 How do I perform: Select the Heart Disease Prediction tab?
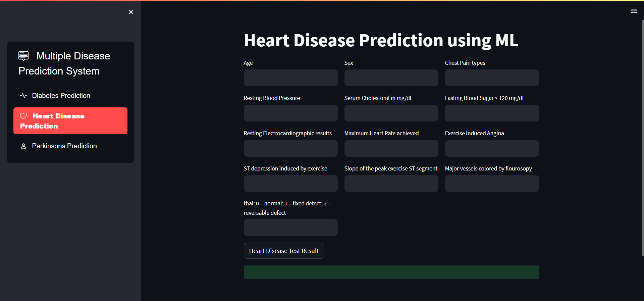(70, 121)
